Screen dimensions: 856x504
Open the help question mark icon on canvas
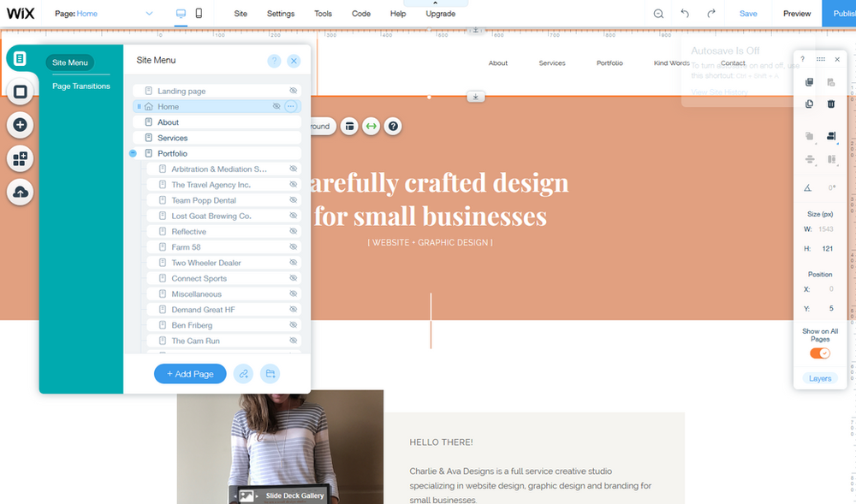pyautogui.click(x=393, y=126)
